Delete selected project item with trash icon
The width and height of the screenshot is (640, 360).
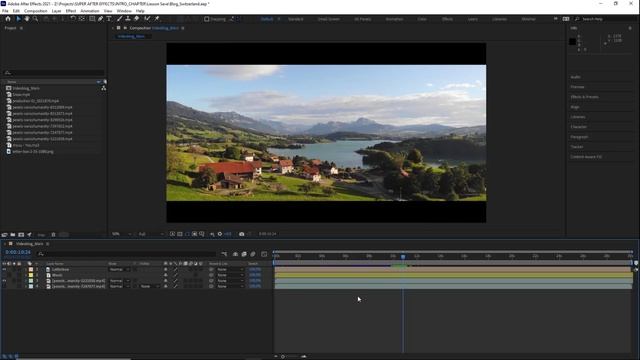coord(53,235)
